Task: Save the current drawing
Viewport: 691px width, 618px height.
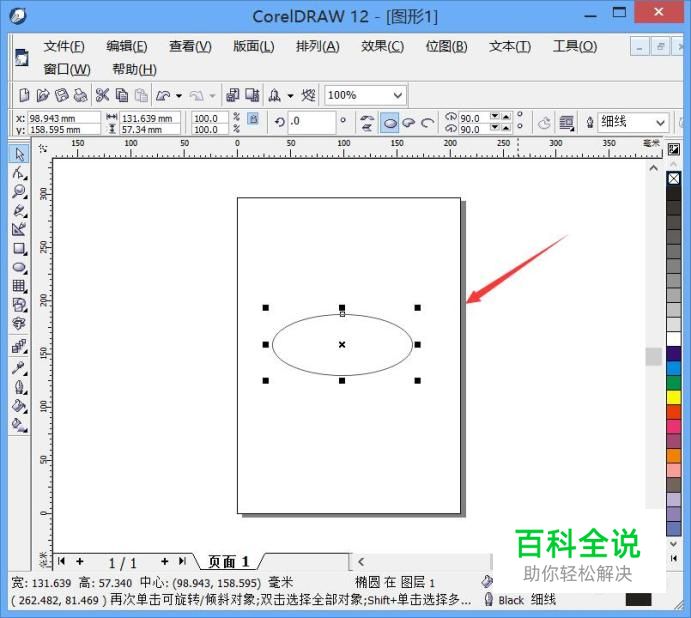Action: tap(61, 95)
